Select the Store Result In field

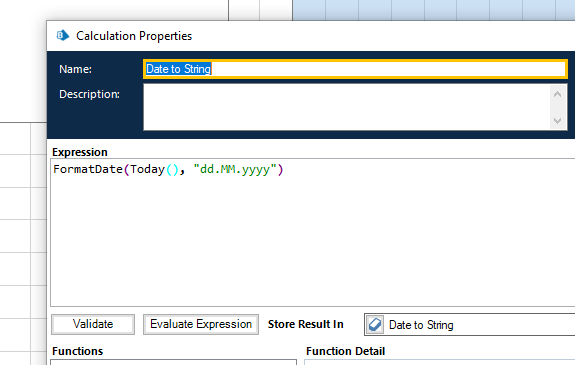pyautogui.click(x=469, y=325)
